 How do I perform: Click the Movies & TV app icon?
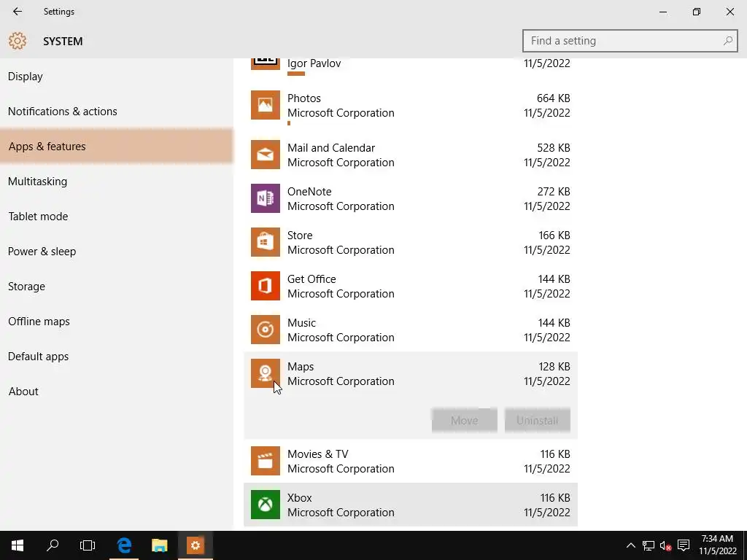click(266, 462)
